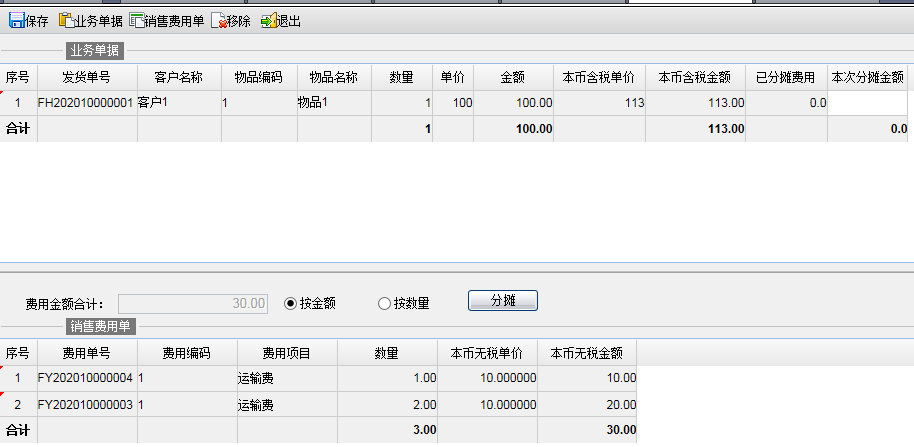Sort by the 发货单号 column header
Image resolution: width=914 pixels, height=447 pixels.
87,77
